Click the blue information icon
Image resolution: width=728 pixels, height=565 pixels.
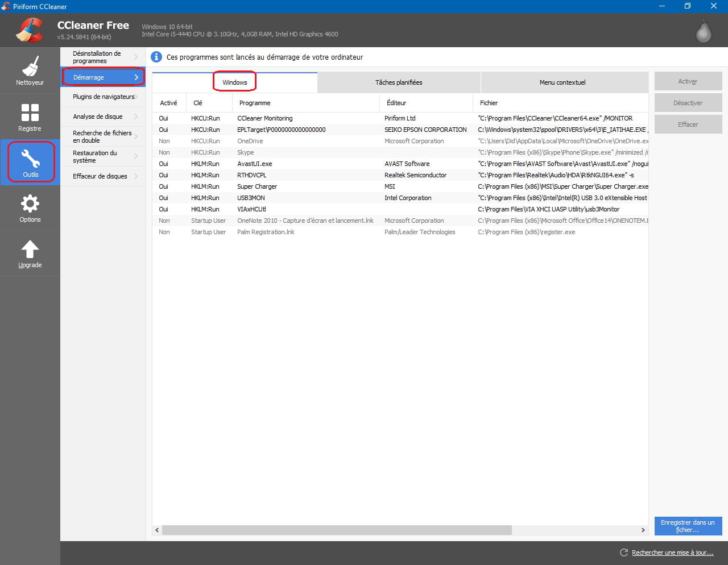(156, 57)
